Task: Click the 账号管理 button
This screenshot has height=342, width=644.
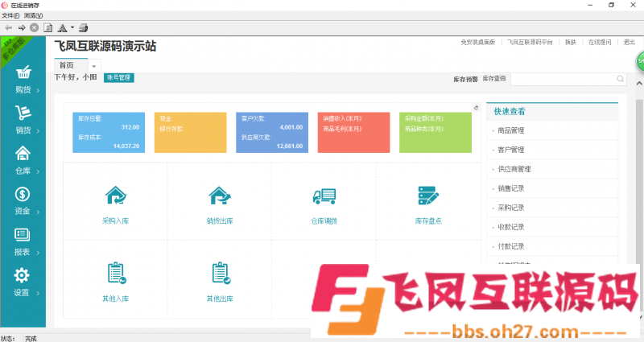Action: (118, 77)
